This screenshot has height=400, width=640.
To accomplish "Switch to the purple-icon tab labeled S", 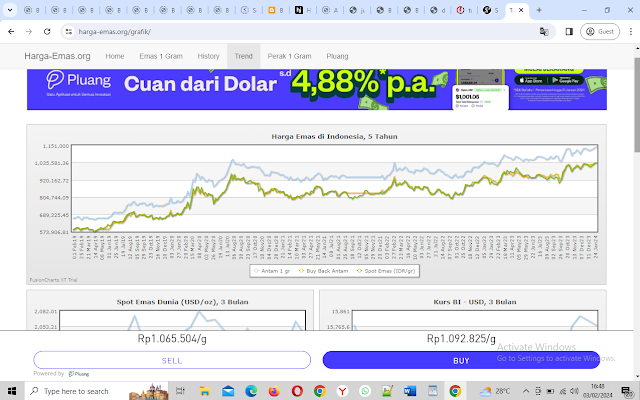I will click(248, 10).
